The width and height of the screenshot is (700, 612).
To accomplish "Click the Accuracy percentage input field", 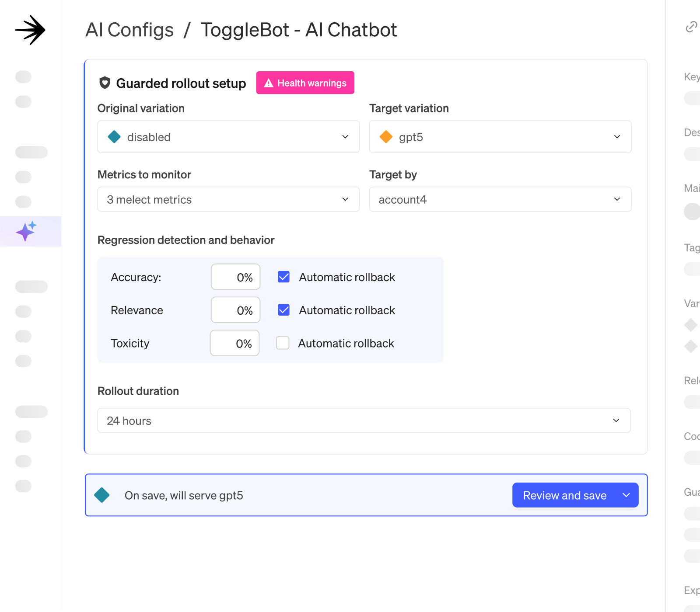I will point(236,277).
